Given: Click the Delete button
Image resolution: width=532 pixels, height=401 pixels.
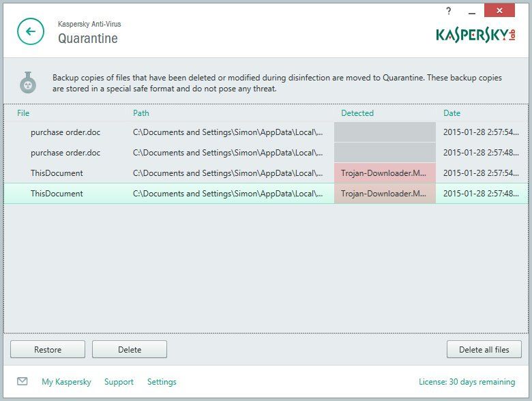Looking at the screenshot, I should pos(130,349).
